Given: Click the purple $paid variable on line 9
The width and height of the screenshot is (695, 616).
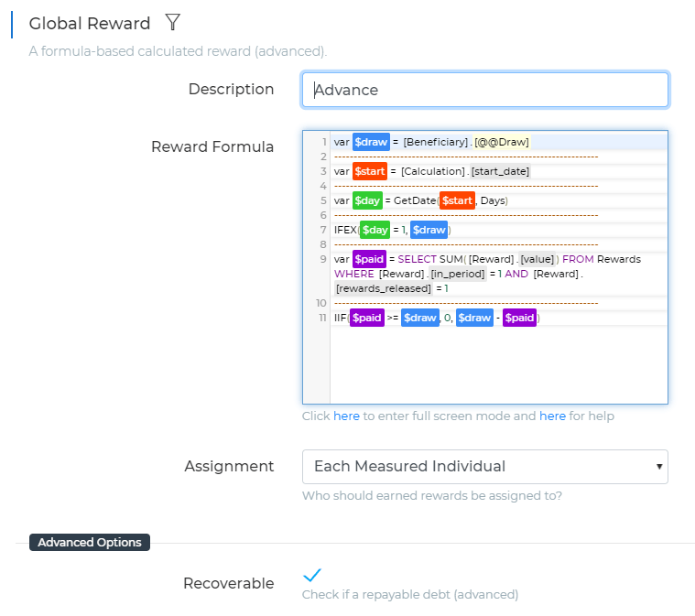Looking at the screenshot, I should click(x=369, y=259).
